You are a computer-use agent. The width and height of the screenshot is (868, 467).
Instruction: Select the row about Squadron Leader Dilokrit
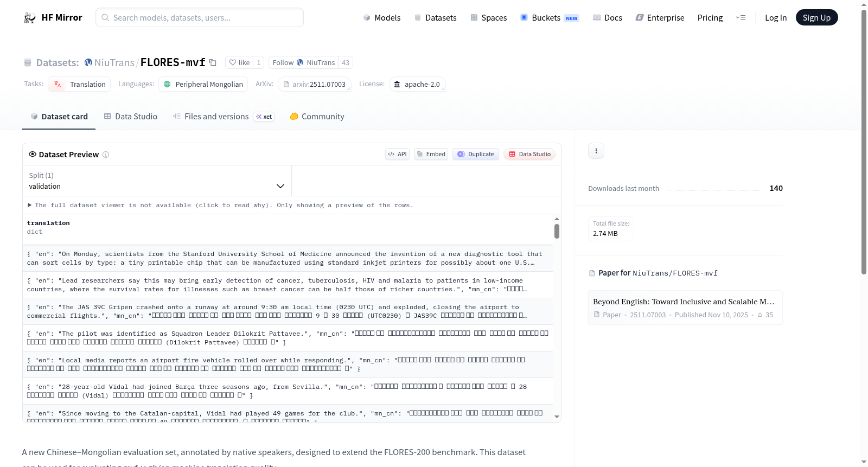click(288, 338)
